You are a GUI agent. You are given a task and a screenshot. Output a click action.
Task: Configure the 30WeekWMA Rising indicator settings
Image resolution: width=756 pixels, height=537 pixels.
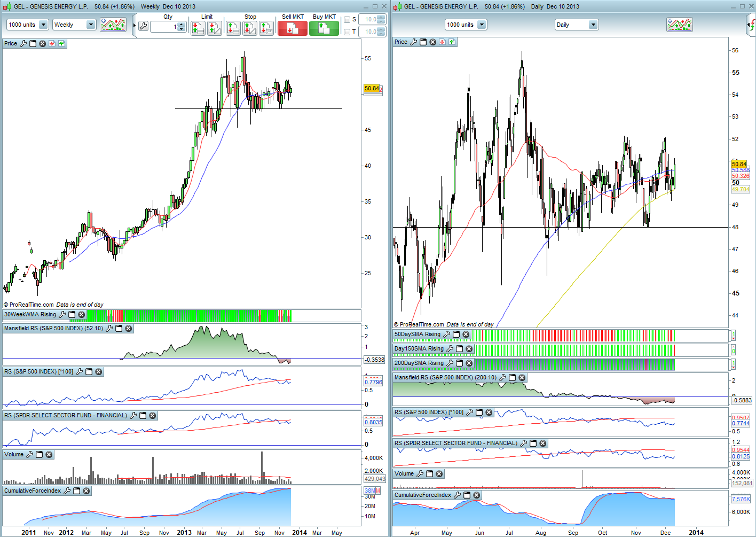point(62,315)
